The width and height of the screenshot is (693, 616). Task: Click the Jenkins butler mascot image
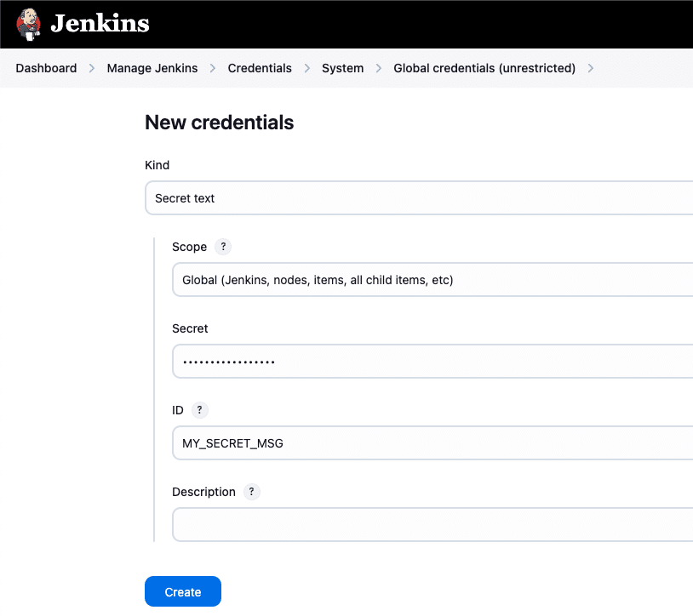(x=26, y=24)
